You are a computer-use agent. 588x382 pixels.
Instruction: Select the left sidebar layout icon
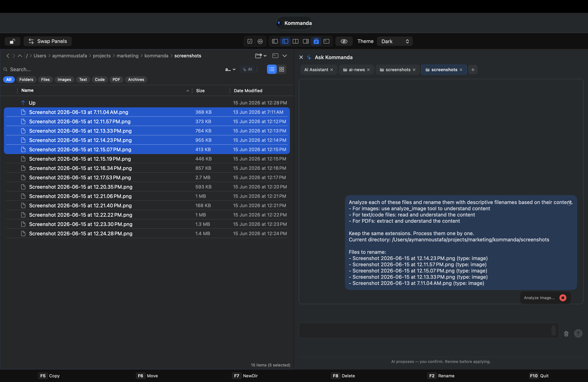coord(275,41)
